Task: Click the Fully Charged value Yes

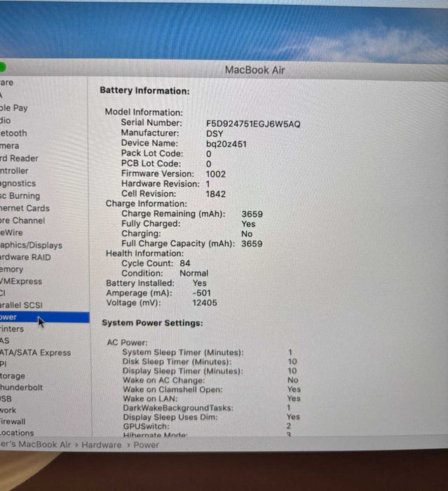Action: (x=248, y=224)
